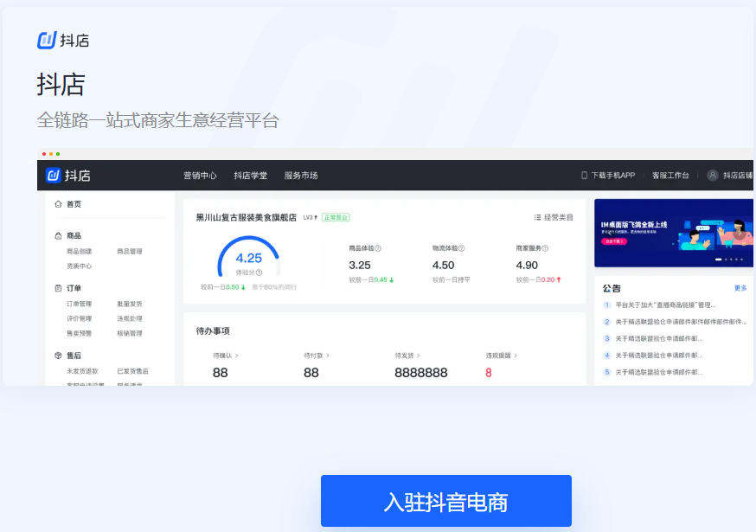The height and width of the screenshot is (532, 756).
Task: Open 待付款 pending items chevron
Action: 328,356
